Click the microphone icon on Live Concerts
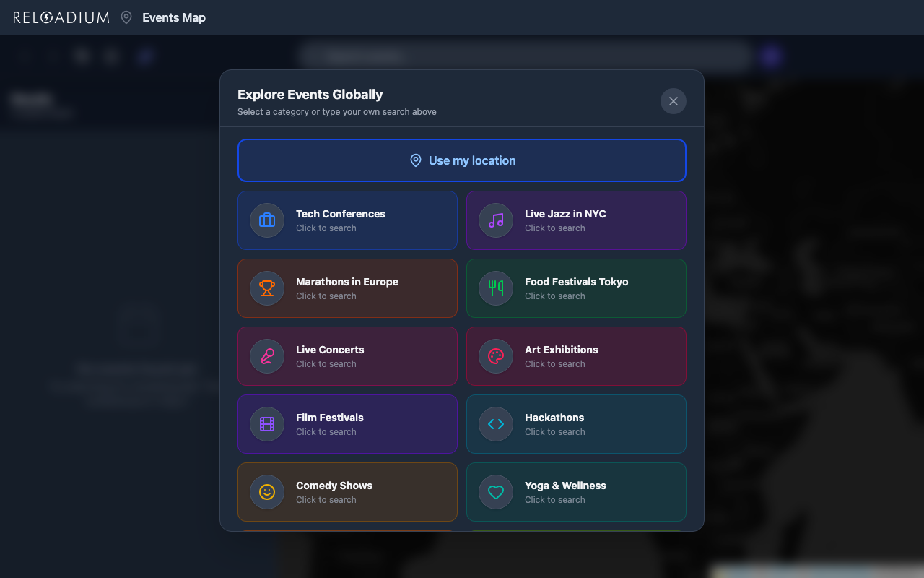Viewport: 924px width, 578px height. point(266,356)
